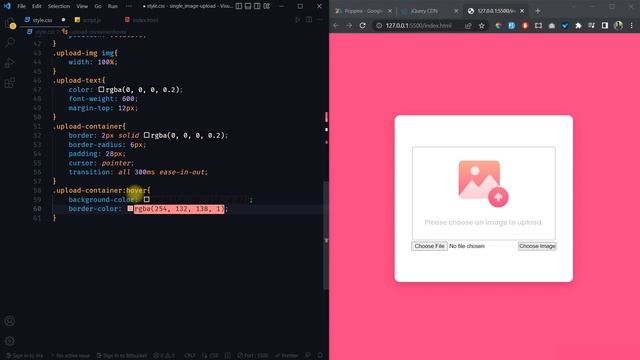Open color swatch on line 47 rgba value
640x360 pixels.
pyautogui.click(x=101, y=89)
